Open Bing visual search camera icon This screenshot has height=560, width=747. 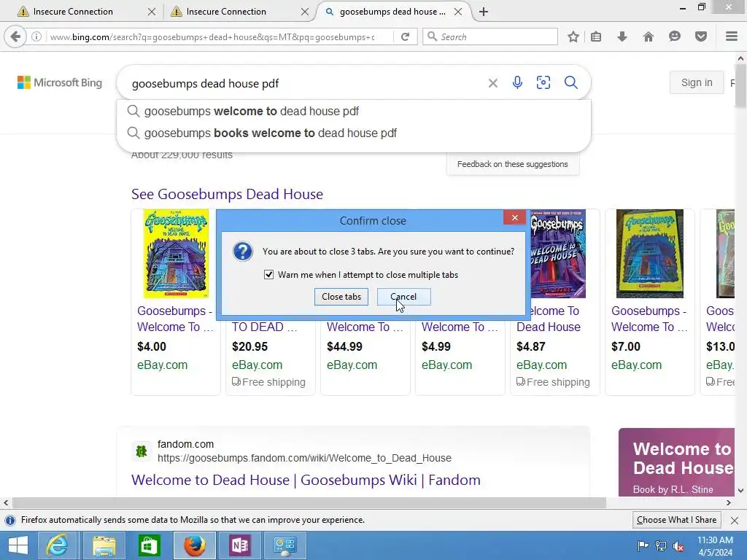543,82
